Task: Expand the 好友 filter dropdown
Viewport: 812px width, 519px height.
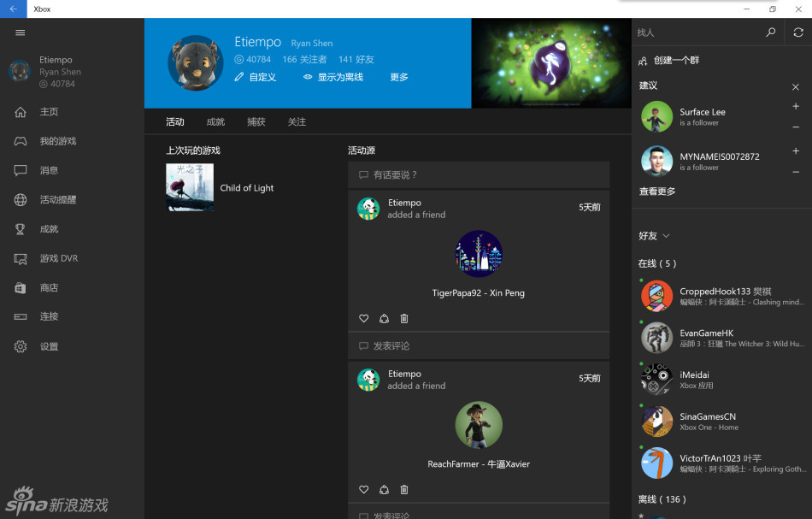Action: point(655,236)
